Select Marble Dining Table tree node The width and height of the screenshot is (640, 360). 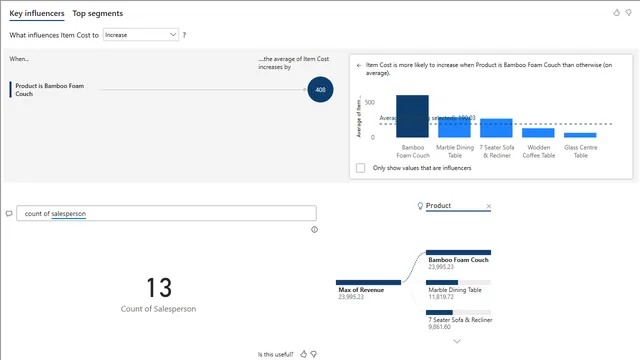coord(458,290)
